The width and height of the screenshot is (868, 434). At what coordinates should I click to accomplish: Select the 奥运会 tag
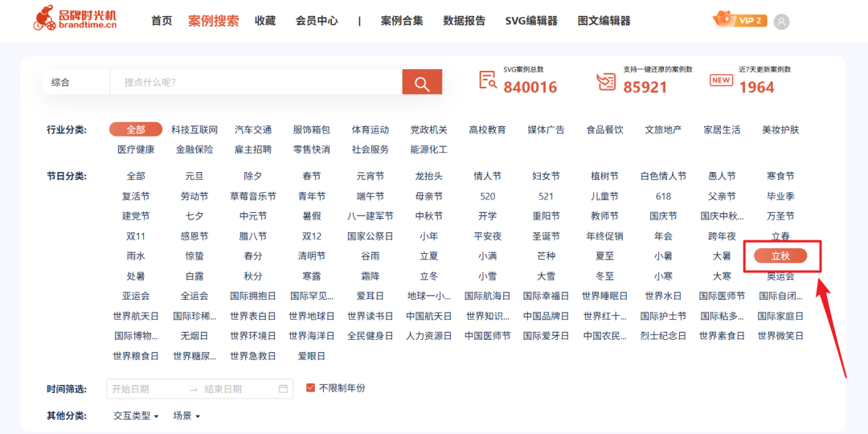780,276
